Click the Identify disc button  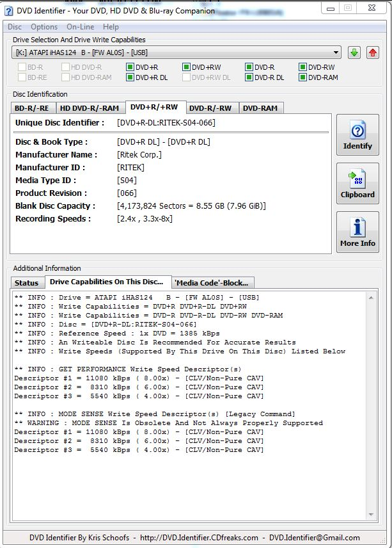(357, 135)
